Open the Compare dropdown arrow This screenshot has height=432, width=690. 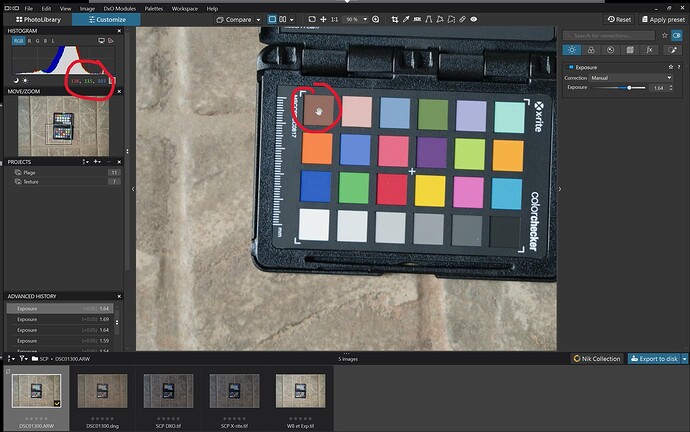point(259,19)
